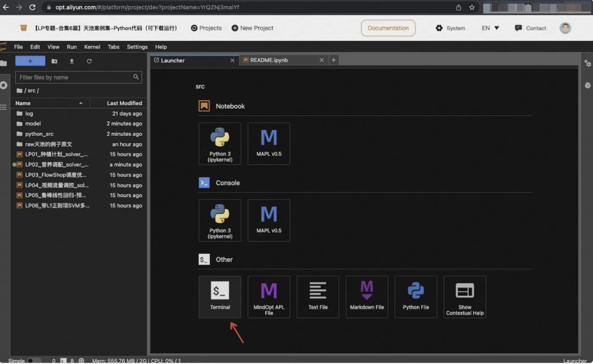Click the upload files icon
This screenshot has width=593, height=364.
[72, 61]
